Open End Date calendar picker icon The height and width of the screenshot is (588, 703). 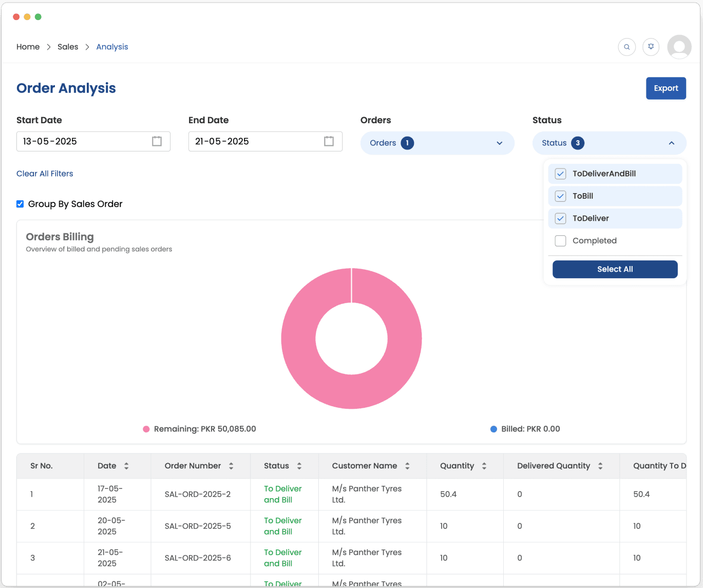pos(329,141)
